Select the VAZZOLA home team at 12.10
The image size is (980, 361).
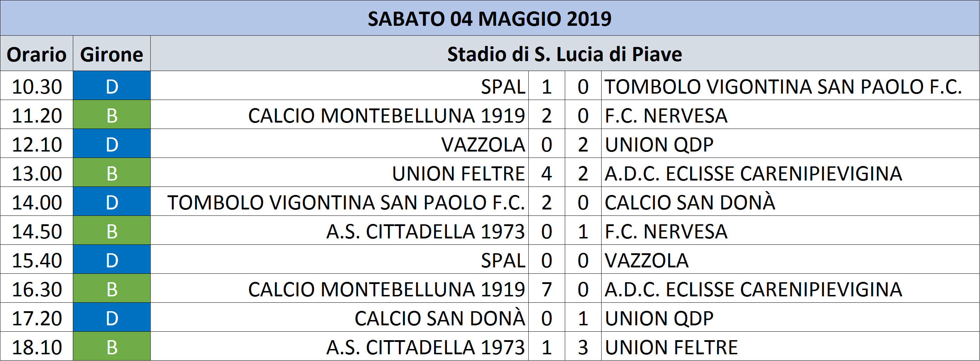483,144
